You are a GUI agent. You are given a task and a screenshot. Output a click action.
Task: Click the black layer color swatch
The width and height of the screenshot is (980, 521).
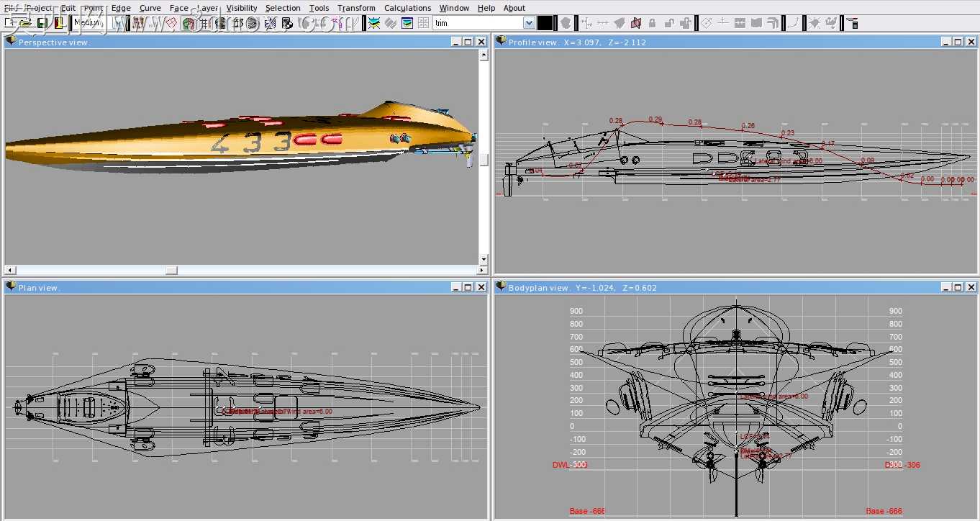[545, 23]
